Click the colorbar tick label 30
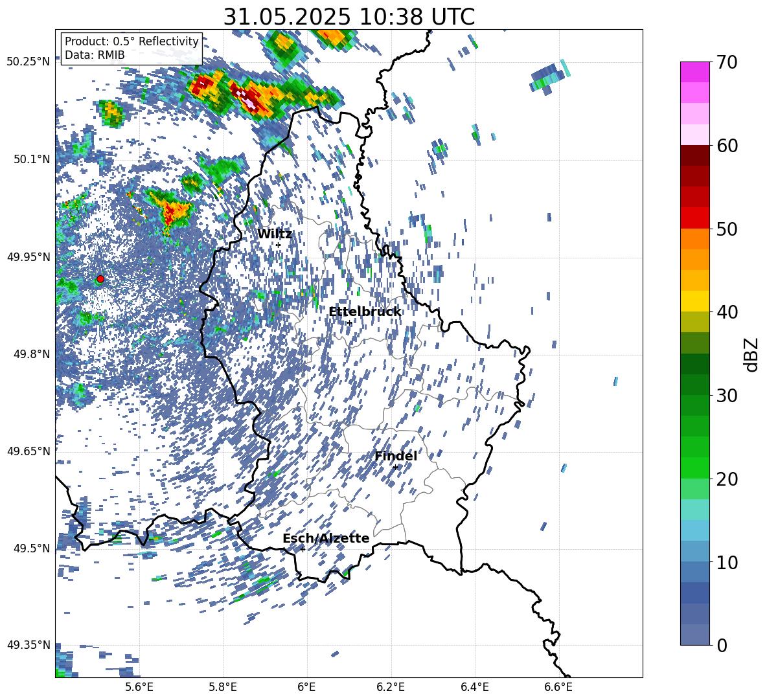Image resolution: width=767 pixels, height=700 pixels. point(727,396)
